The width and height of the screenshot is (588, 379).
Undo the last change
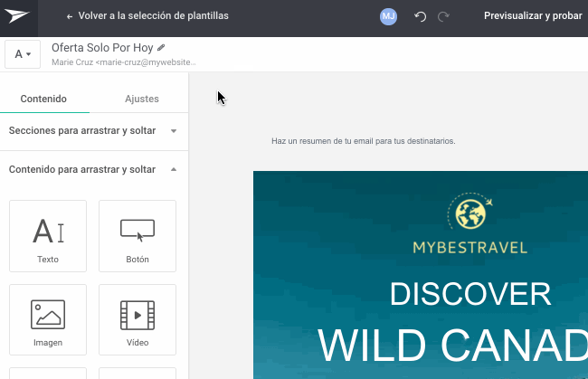tap(420, 16)
